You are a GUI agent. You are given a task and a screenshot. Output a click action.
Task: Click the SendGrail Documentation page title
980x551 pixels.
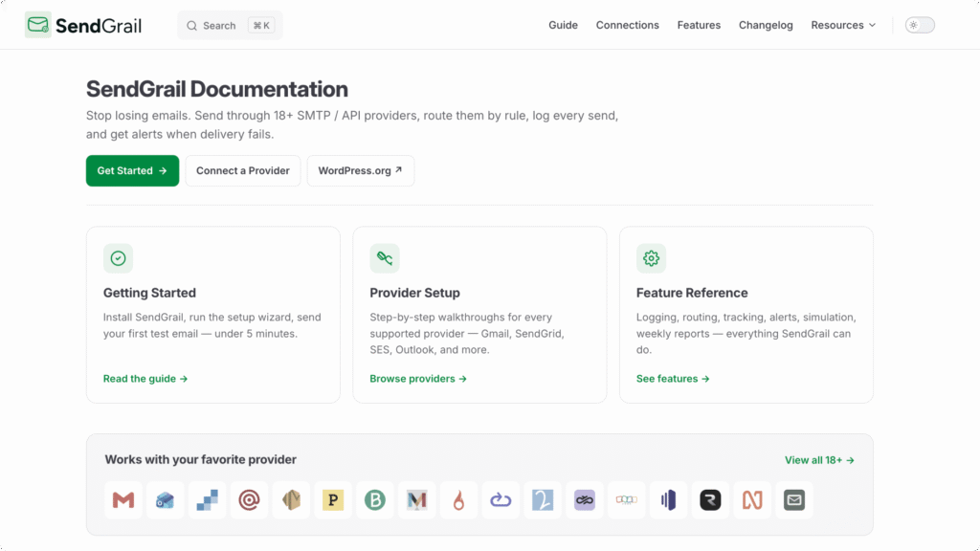coord(217,89)
